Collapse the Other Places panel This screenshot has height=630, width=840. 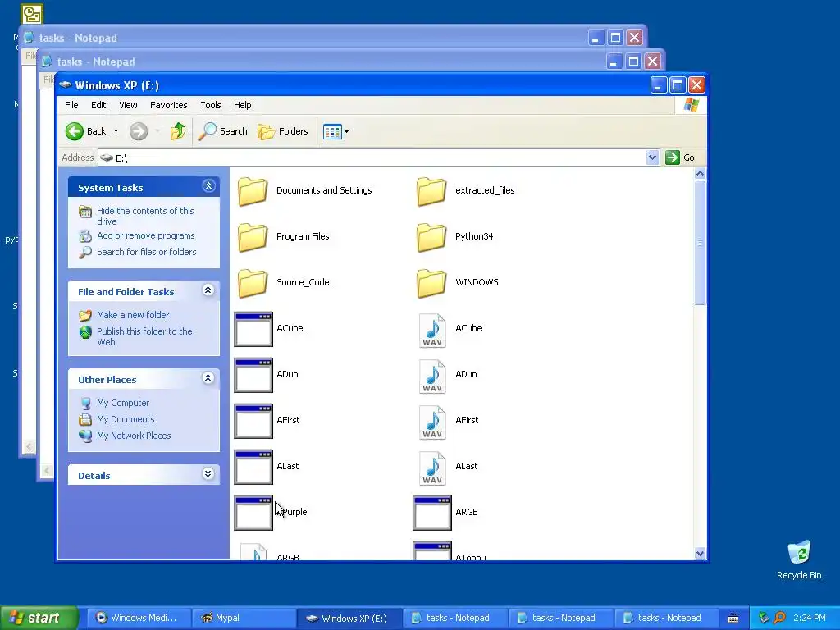(x=208, y=378)
